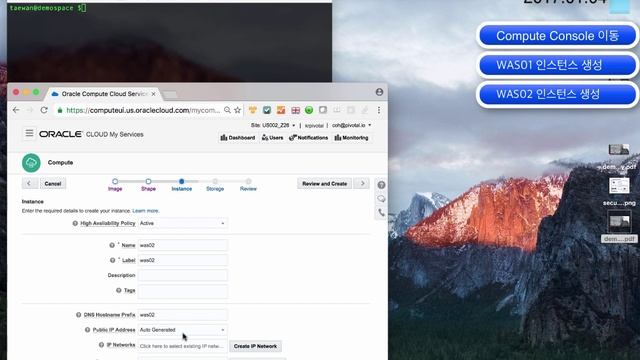The width and height of the screenshot is (640, 360).
Task: Click help icon beside IP Networks
Action: click(x=101, y=345)
